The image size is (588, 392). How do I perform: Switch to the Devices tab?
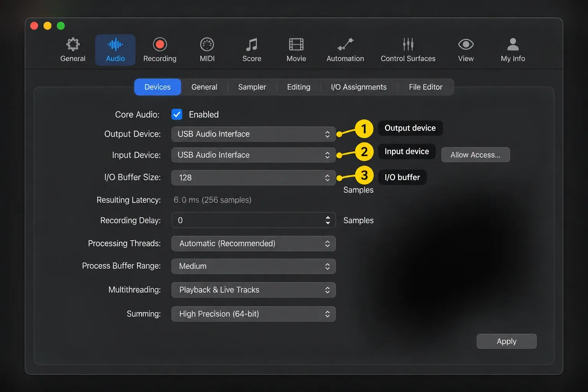click(157, 87)
